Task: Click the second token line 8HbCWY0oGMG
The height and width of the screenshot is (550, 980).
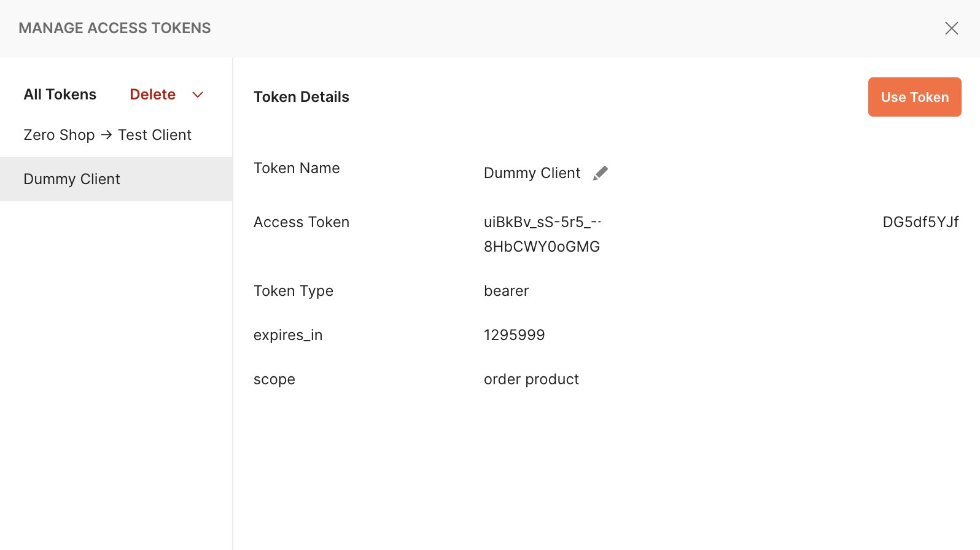Action: pyautogui.click(x=542, y=247)
